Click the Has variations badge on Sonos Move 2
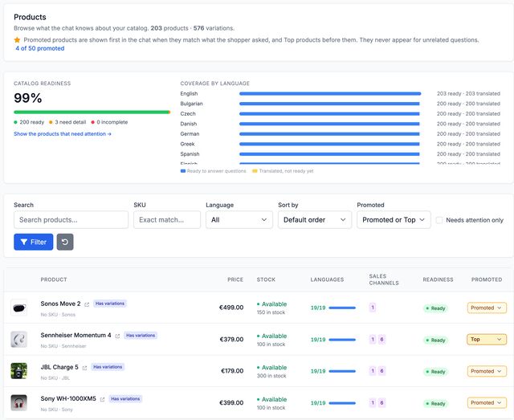Image resolution: width=514 pixels, height=420 pixels. click(110, 304)
